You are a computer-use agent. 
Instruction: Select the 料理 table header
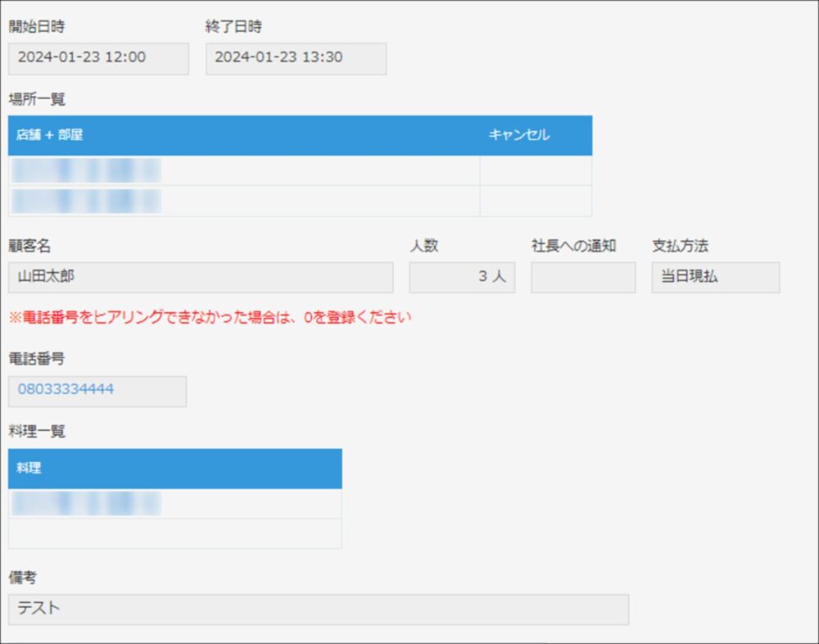(x=174, y=469)
